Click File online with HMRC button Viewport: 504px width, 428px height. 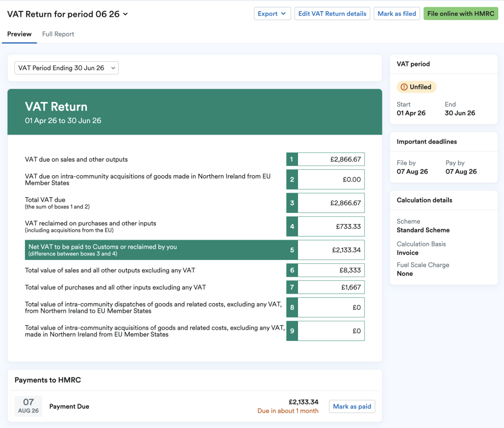coord(461,14)
